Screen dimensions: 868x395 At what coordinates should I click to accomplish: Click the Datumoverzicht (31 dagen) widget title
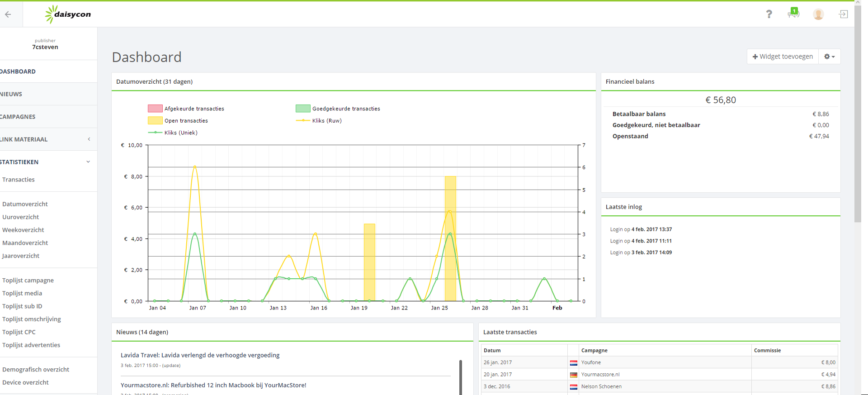(x=154, y=81)
